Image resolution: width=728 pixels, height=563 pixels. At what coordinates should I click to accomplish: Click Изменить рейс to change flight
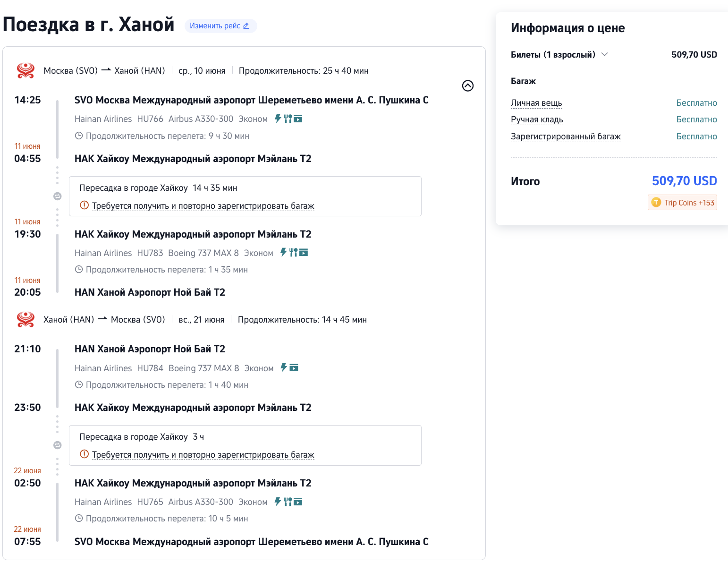click(x=220, y=26)
